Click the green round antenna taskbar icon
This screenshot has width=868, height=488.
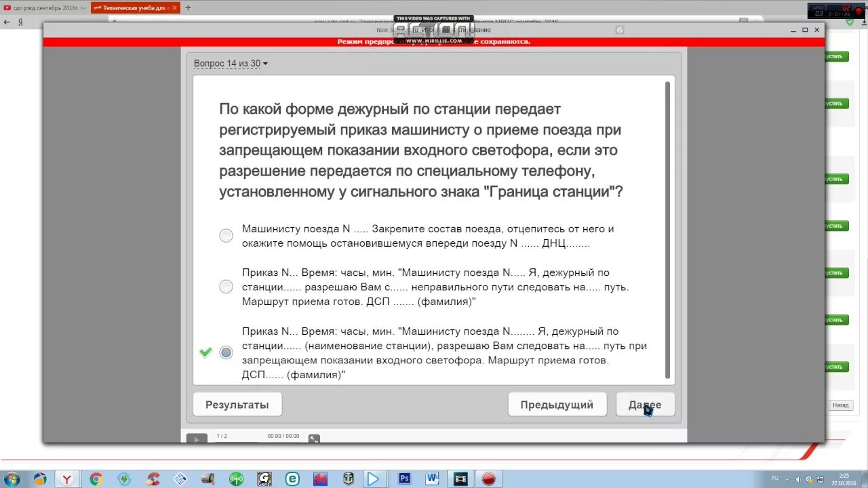pyautogui.click(x=236, y=479)
